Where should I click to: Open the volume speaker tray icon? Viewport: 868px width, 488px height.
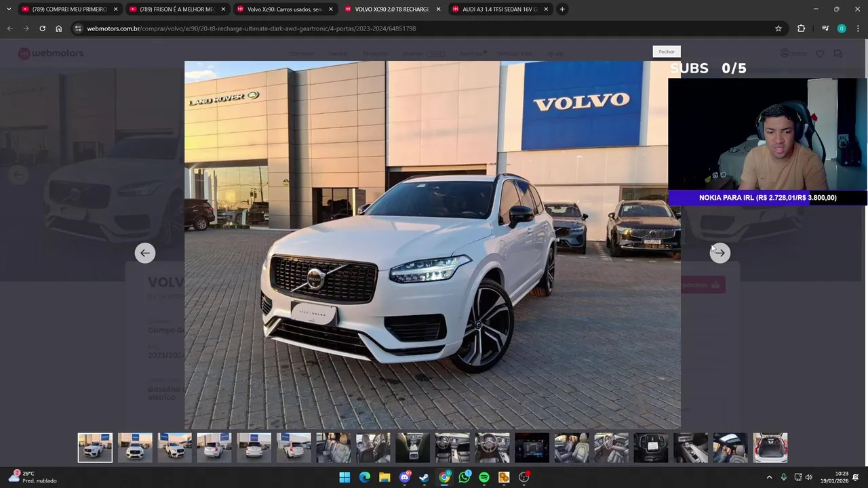pos(808,477)
